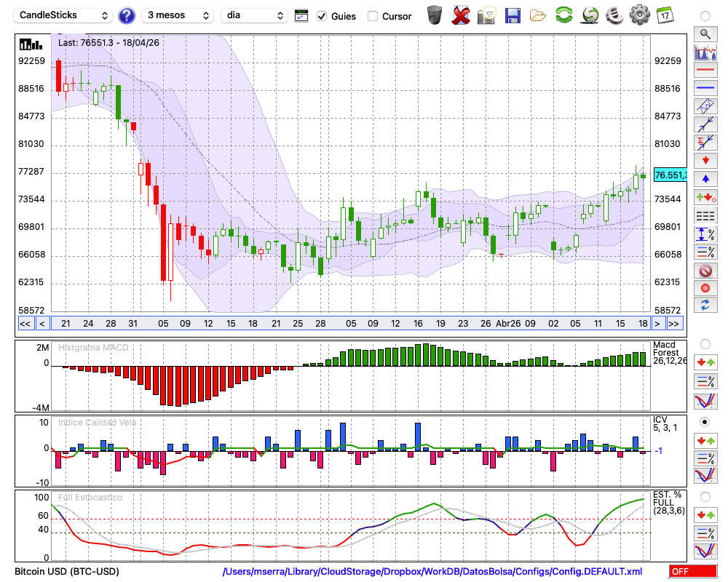Image resolution: width=728 pixels, height=582 pixels.
Task: Open the CandleSticks chart type dropdown
Action: (63, 15)
